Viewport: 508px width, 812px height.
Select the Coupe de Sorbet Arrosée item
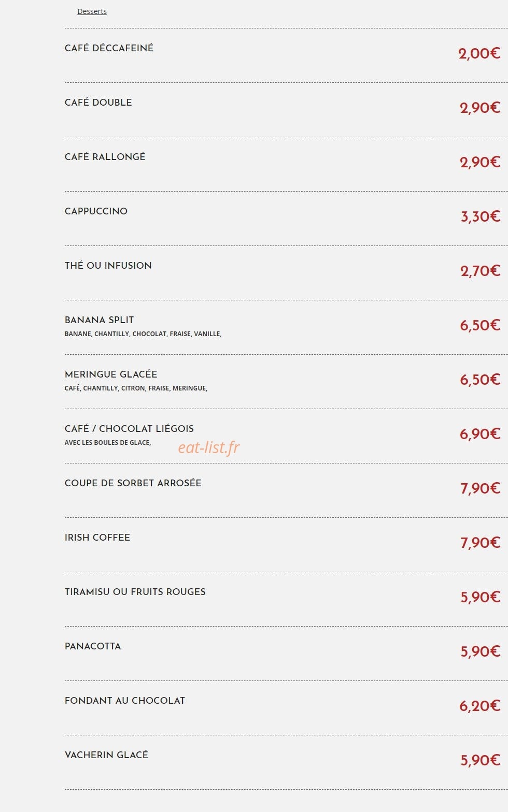point(133,483)
